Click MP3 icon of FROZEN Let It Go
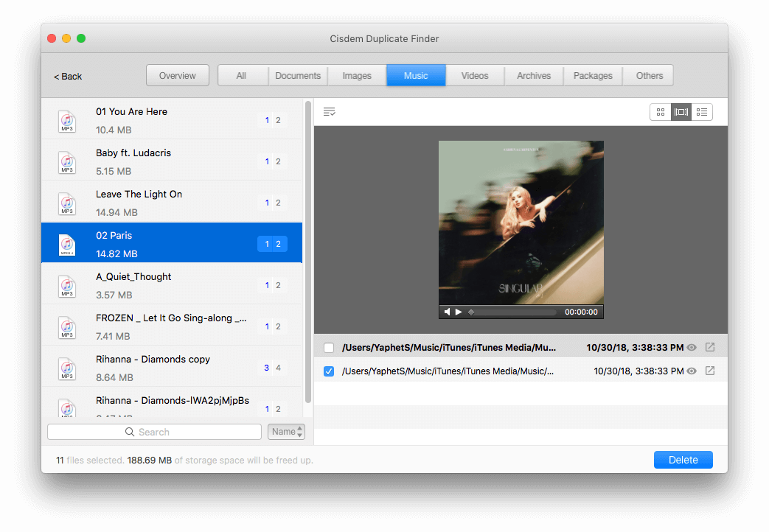 pyautogui.click(x=67, y=326)
